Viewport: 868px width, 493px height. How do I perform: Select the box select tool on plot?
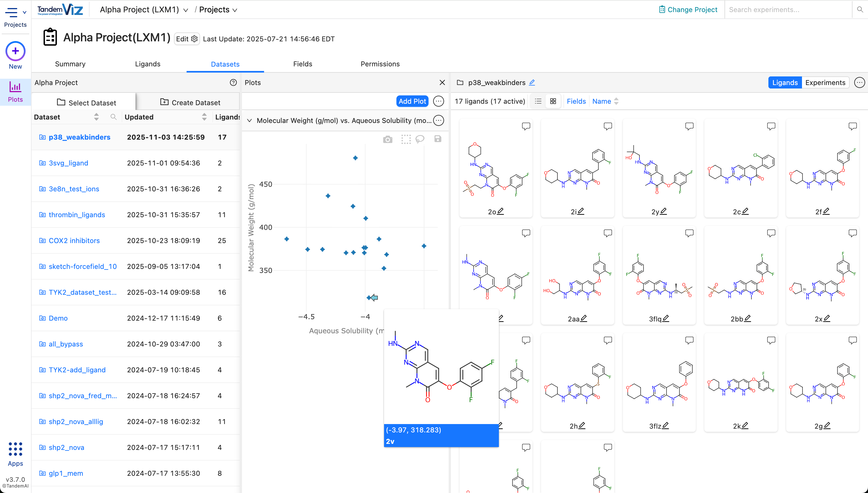tap(406, 139)
